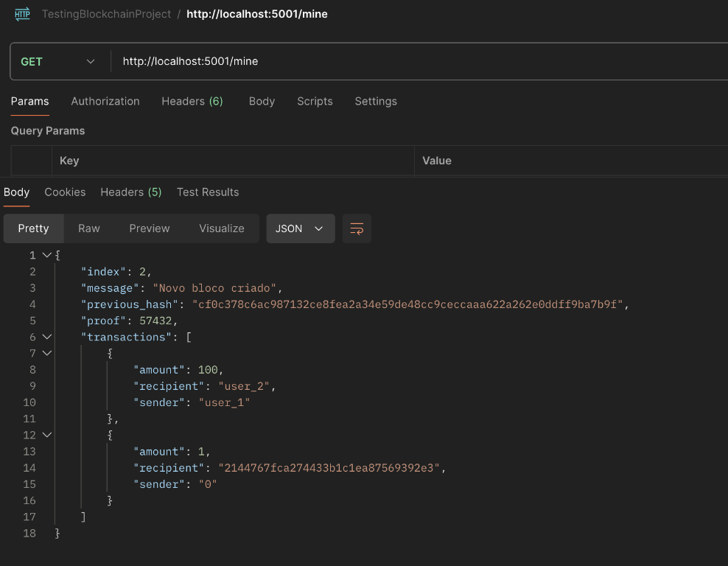Click the "index" key on line 2
This screenshot has height=566, width=728.
click(104, 271)
